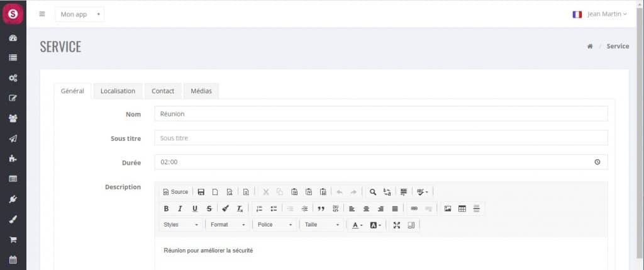Click the New Page icon in editor
Viewport: 644px width, 270px height.
tap(215, 192)
